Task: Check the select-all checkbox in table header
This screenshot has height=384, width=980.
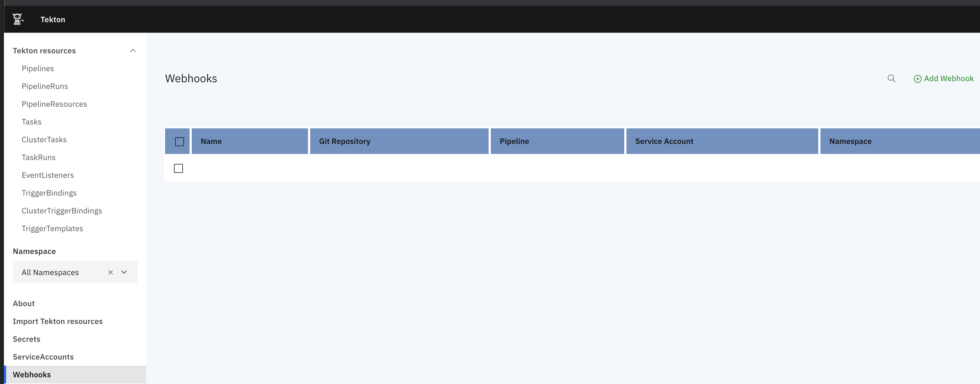Action: pyautogui.click(x=179, y=141)
